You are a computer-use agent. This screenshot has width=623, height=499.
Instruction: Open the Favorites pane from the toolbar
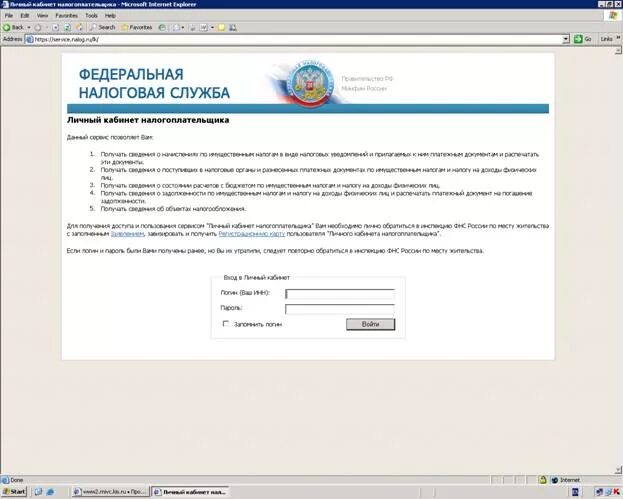(x=137, y=27)
